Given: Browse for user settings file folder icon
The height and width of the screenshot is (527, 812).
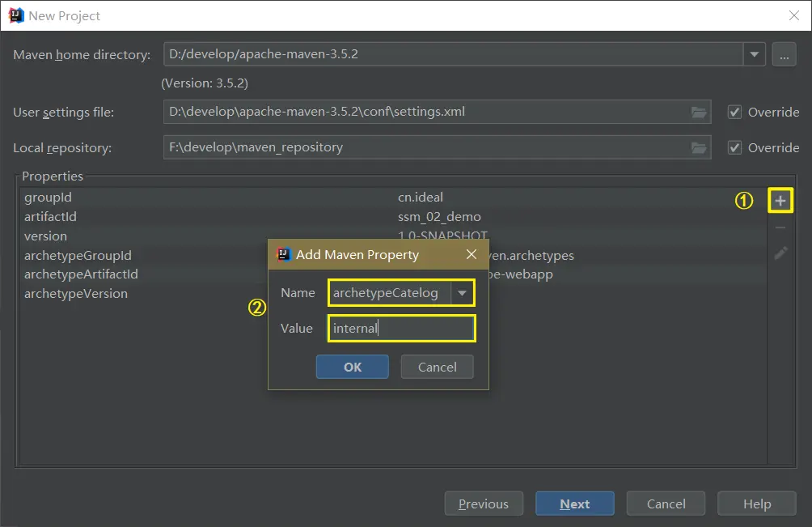Looking at the screenshot, I should [x=699, y=112].
